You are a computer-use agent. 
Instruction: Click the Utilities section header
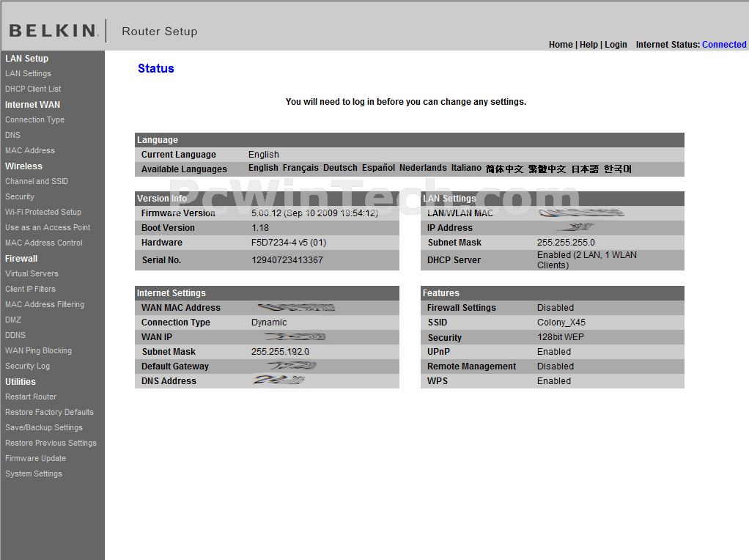pos(21,382)
